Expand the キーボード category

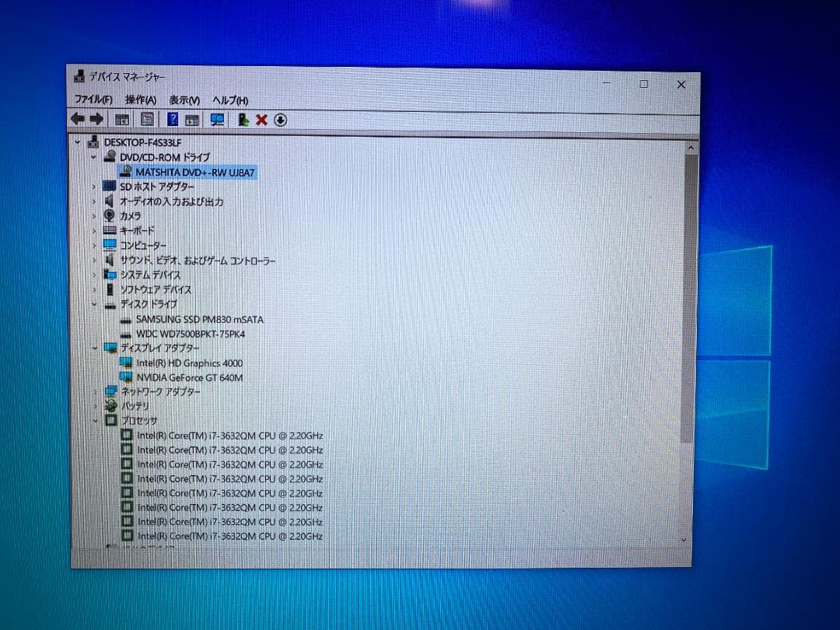click(x=94, y=230)
